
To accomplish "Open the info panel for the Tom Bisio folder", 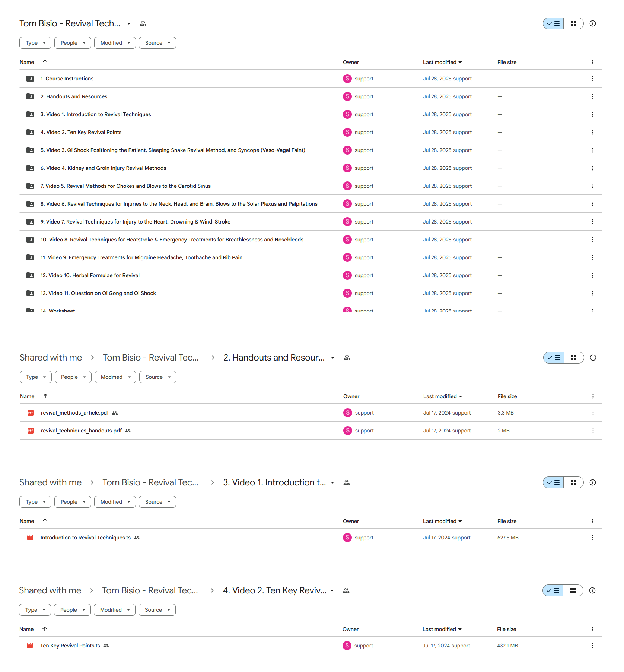I will coord(593,23).
